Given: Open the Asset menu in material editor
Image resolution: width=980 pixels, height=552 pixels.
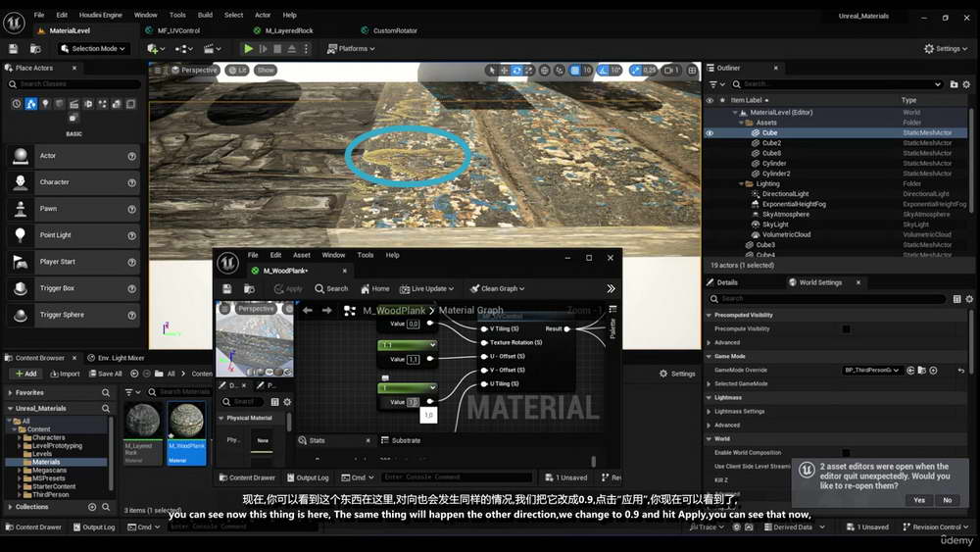Looking at the screenshot, I should pyautogui.click(x=301, y=255).
